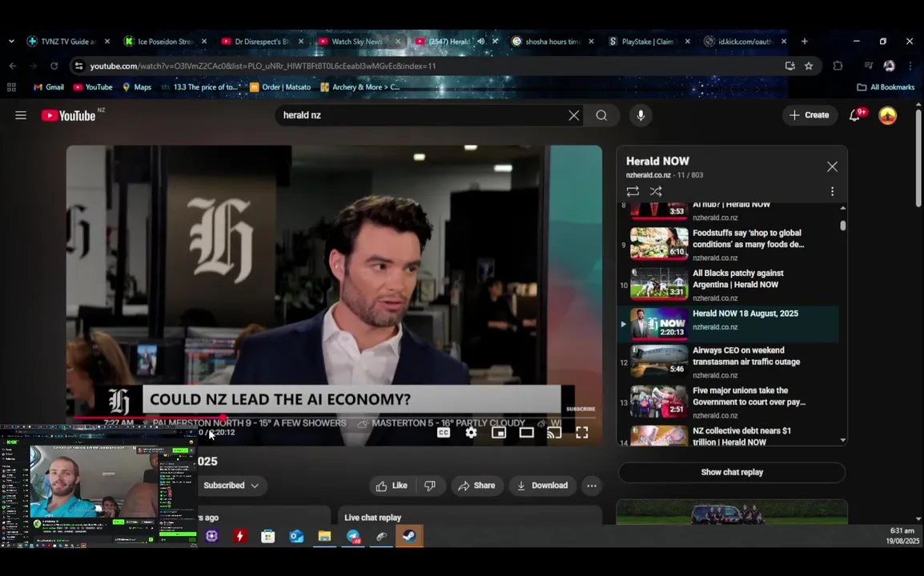Toggle loop playlist in Herald NOW panel
924x576 pixels.
pos(633,191)
